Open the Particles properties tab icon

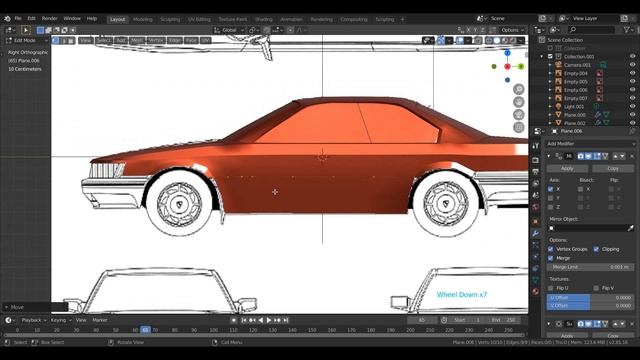[x=536, y=245]
